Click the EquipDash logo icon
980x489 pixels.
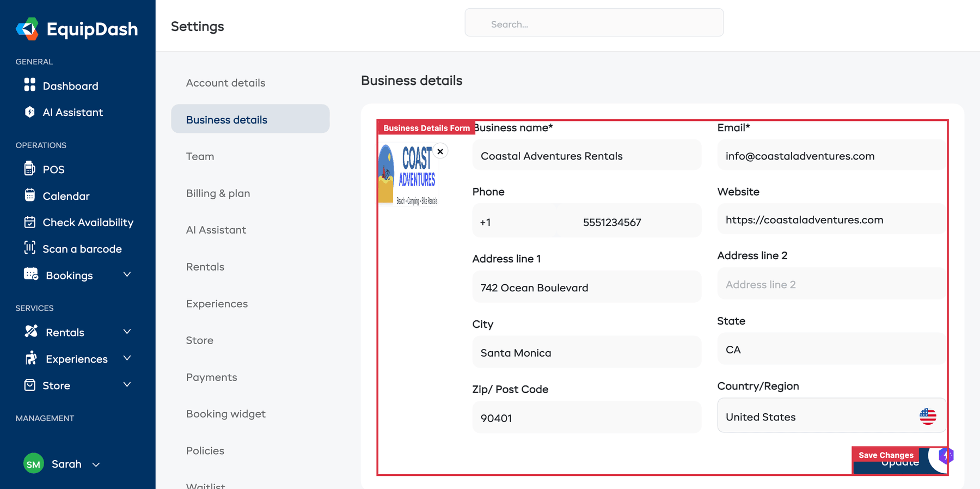[27, 29]
